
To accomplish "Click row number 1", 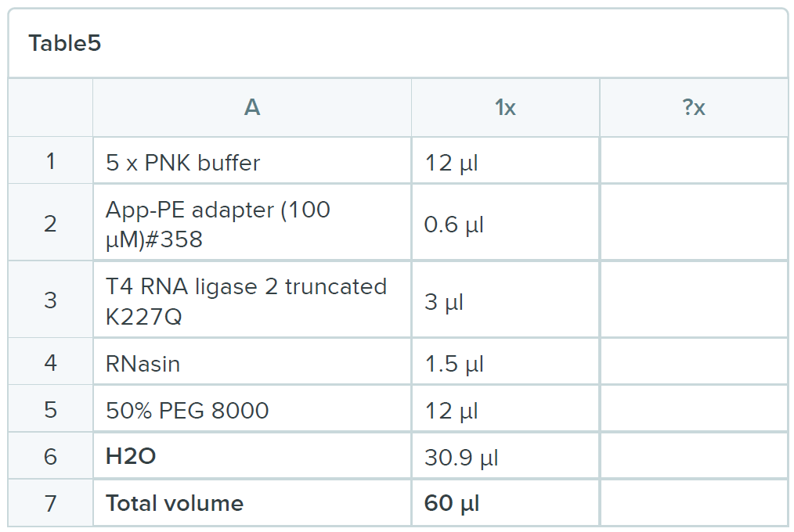I will point(51,162).
